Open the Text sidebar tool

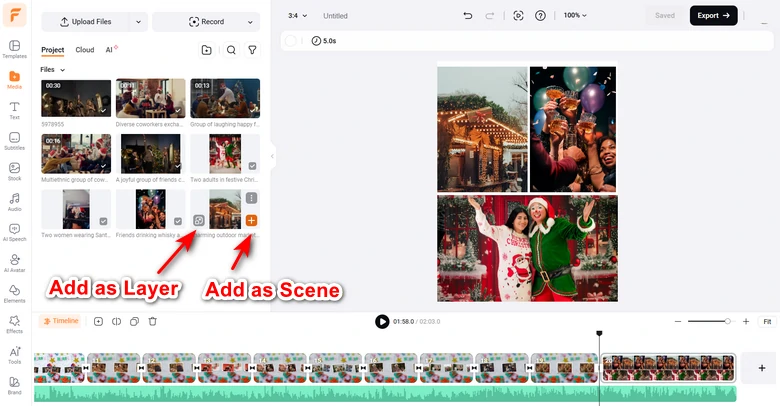(14, 110)
